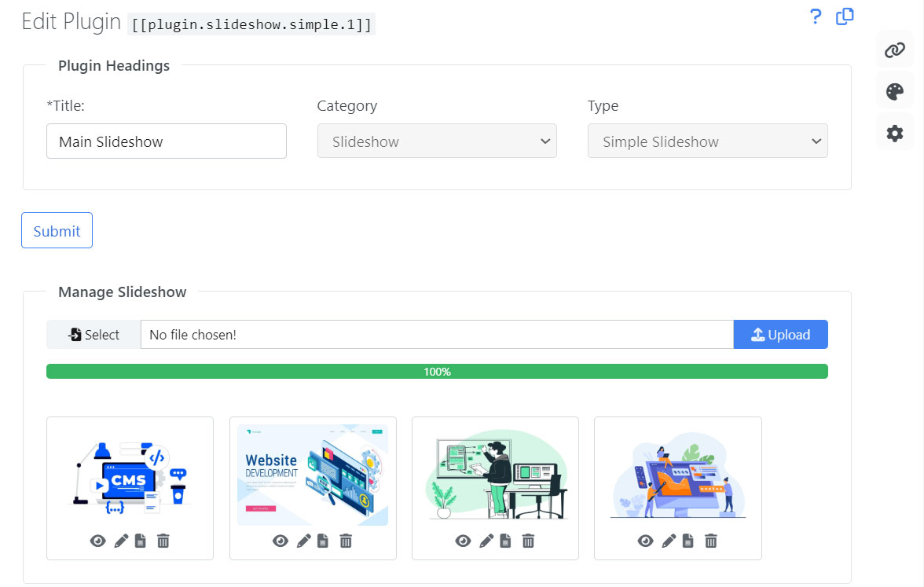Viewport: 924px width, 587px height.
Task: Toggle visibility of the fourth slide
Action: coord(645,541)
